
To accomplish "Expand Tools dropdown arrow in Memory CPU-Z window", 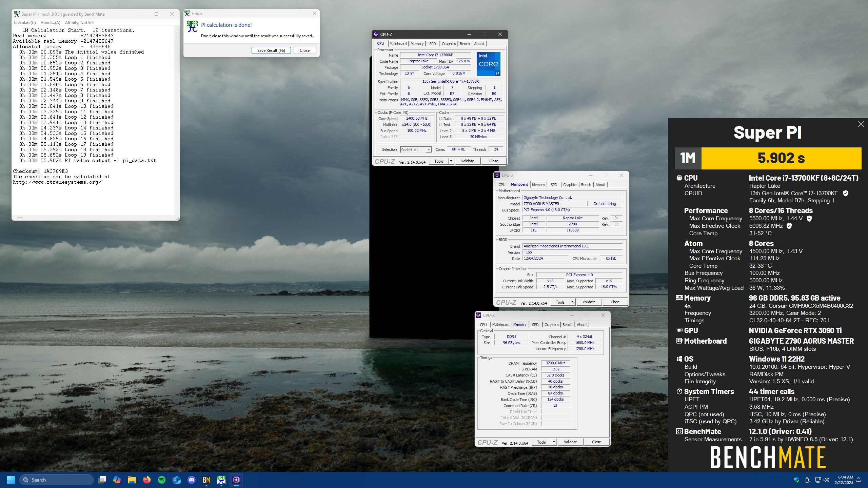I will 554,442.
